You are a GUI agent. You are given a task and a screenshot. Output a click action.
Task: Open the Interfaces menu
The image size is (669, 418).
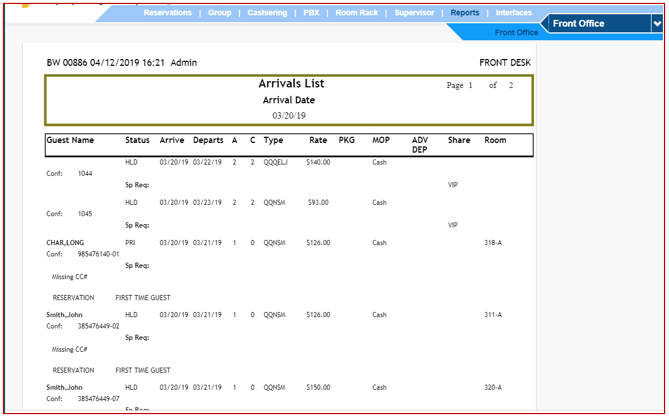pyautogui.click(x=514, y=13)
